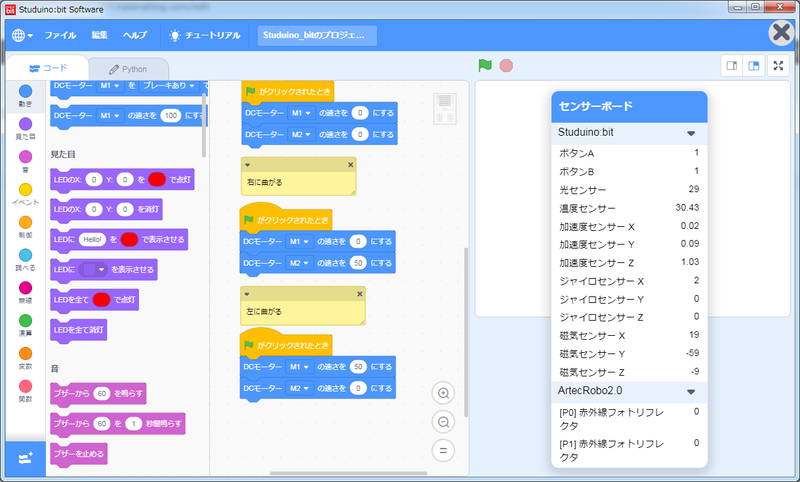The width and height of the screenshot is (800, 482).
Task: Click the project title field
Action: (317, 35)
